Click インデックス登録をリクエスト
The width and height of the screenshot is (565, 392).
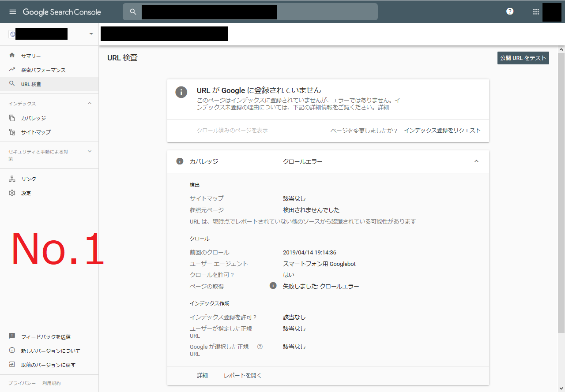[442, 131]
